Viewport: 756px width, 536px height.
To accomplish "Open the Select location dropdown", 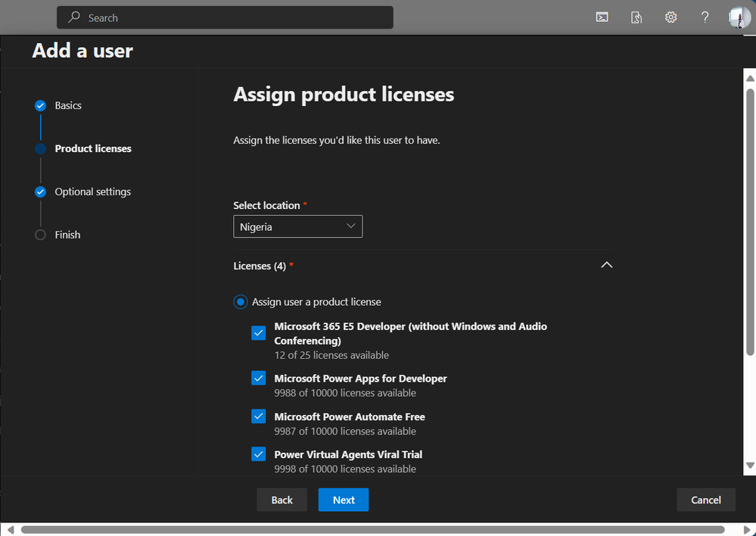I will click(297, 226).
